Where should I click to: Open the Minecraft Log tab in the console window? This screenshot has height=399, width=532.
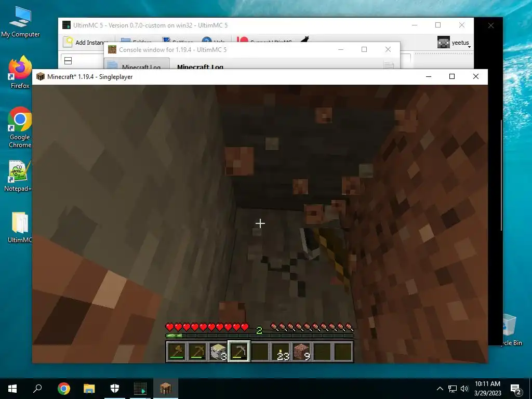click(137, 65)
